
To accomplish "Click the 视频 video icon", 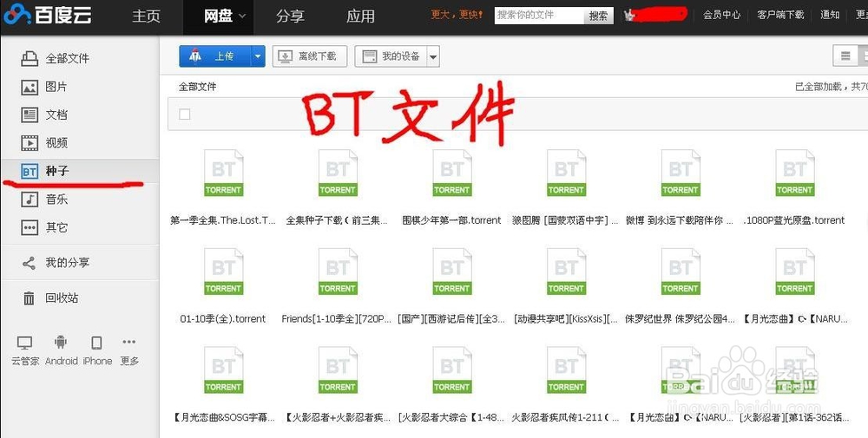I will (30, 143).
